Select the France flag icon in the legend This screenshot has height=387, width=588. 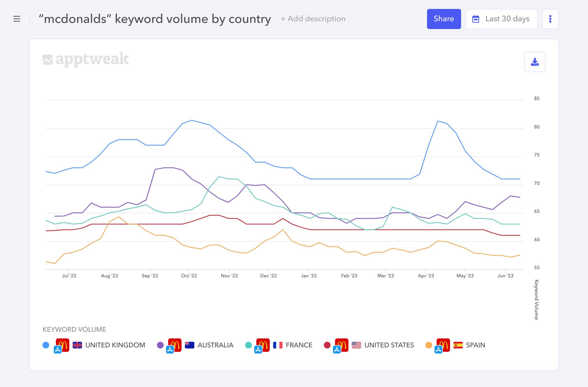tap(277, 345)
